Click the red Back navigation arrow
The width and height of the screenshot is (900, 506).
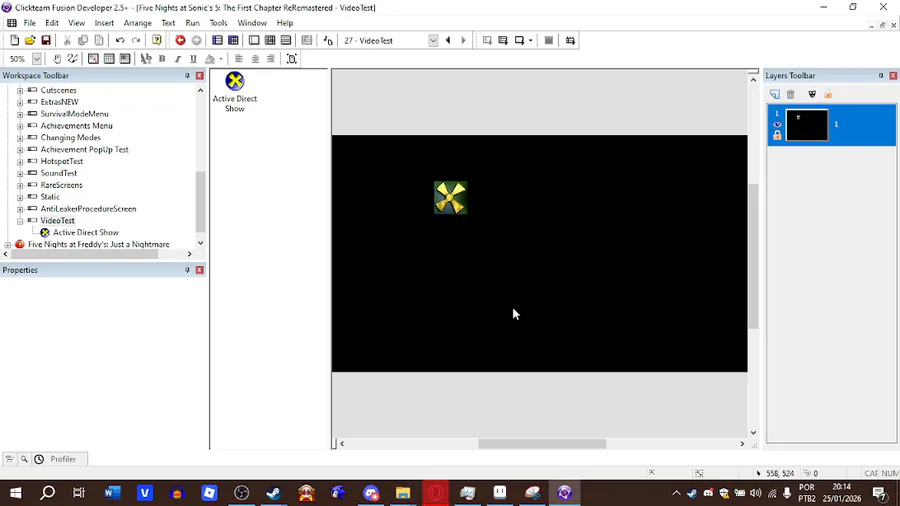coord(180,40)
